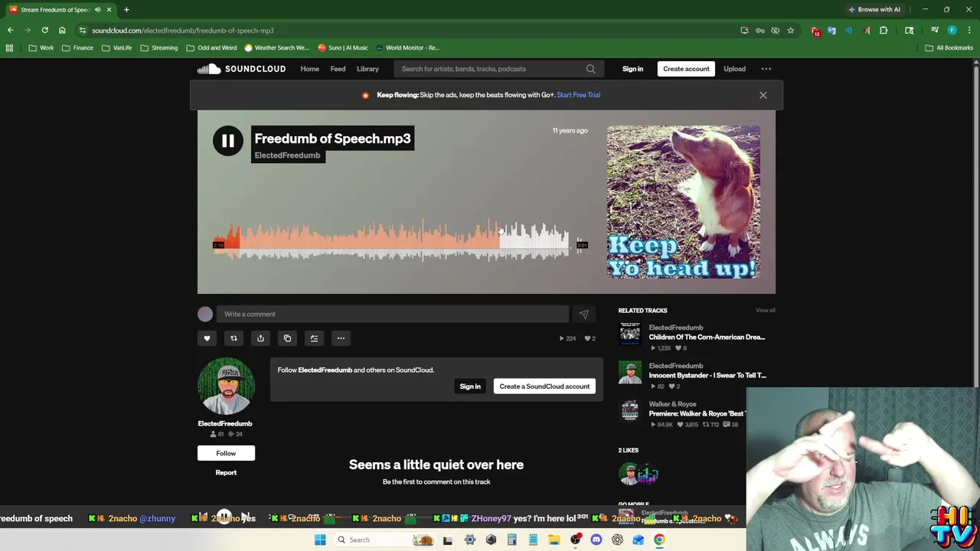Pause the Freedumb of Speech track
This screenshot has height=551, width=980.
pyautogui.click(x=227, y=141)
